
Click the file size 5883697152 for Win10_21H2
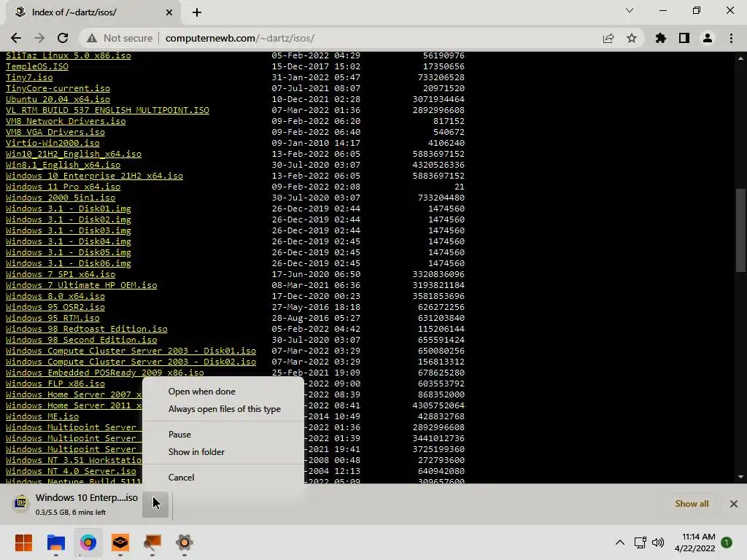tap(438, 155)
